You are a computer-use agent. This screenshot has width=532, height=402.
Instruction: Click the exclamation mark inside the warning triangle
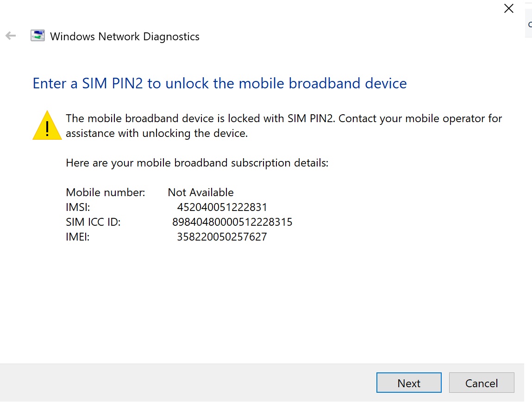pos(47,129)
